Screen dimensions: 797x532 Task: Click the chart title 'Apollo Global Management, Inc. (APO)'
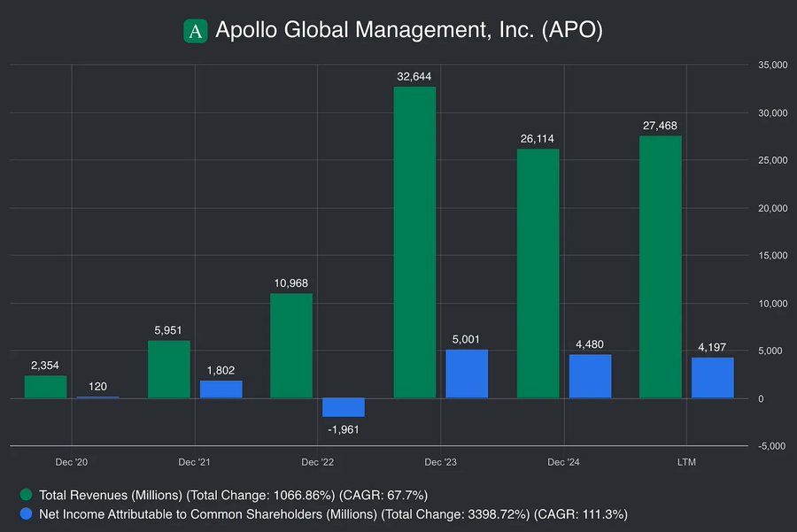tap(409, 29)
